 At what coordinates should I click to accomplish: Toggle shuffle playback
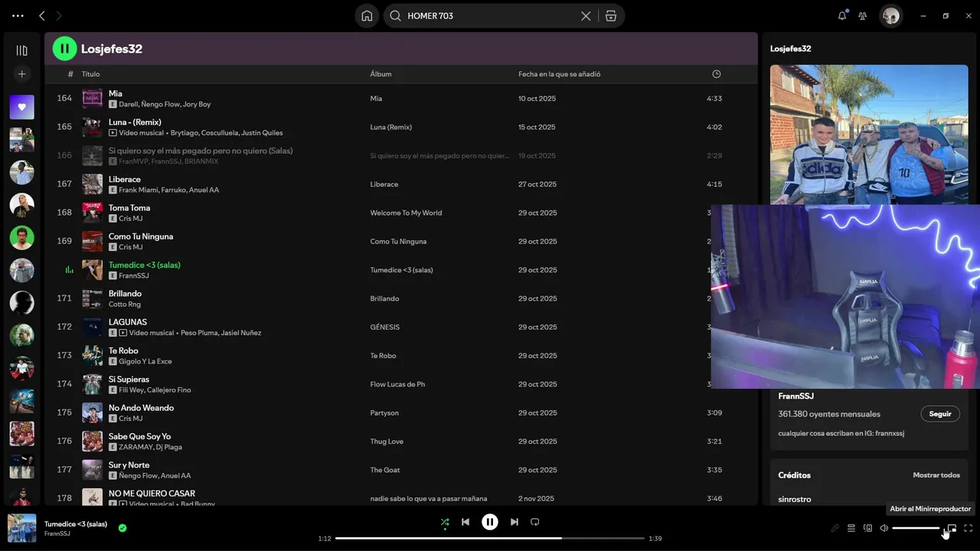tap(445, 522)
